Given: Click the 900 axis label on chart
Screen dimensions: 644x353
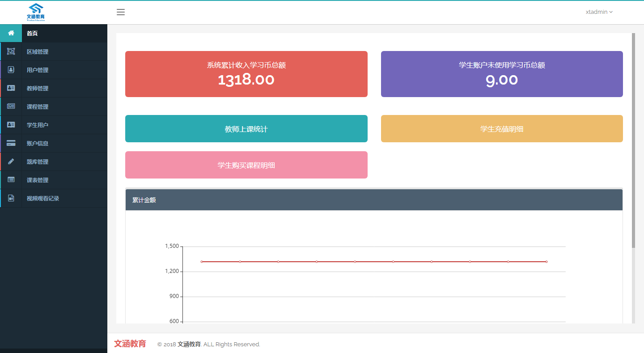Looking at the screenshot, I should tap(174, 296).
